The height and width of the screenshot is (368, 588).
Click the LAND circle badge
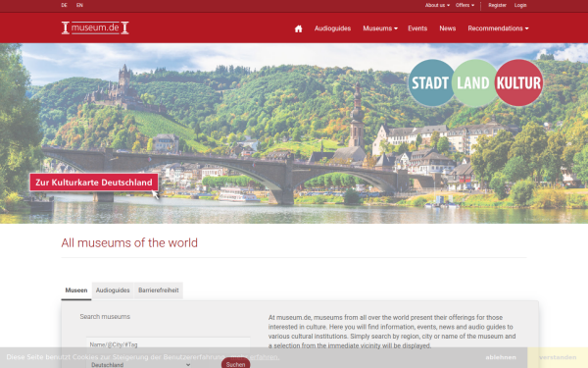[x=474, y=82]
